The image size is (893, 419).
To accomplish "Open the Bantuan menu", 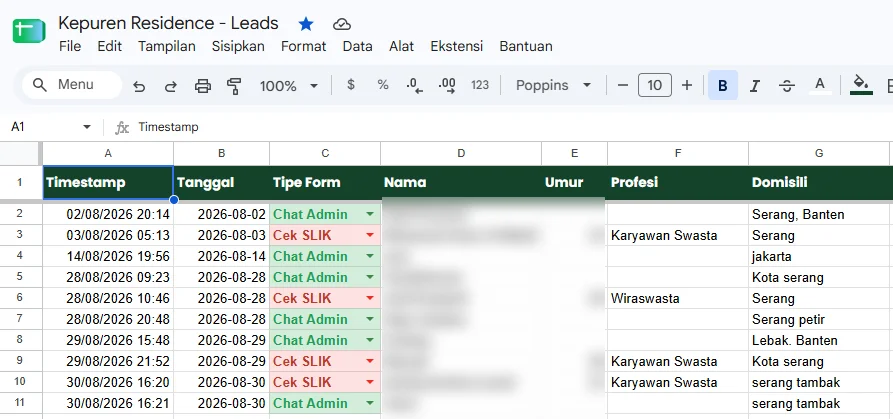I will tap(526, 46).
